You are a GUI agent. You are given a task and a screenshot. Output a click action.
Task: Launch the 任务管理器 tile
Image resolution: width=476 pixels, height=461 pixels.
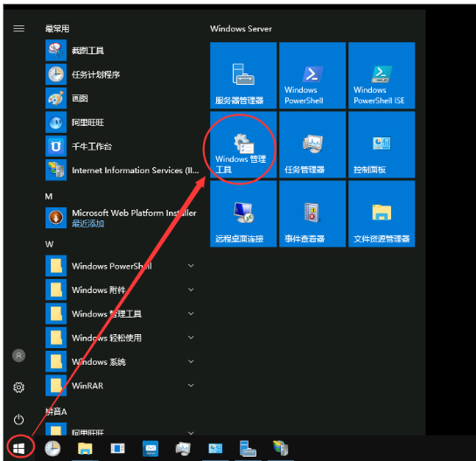click(312, 144)
